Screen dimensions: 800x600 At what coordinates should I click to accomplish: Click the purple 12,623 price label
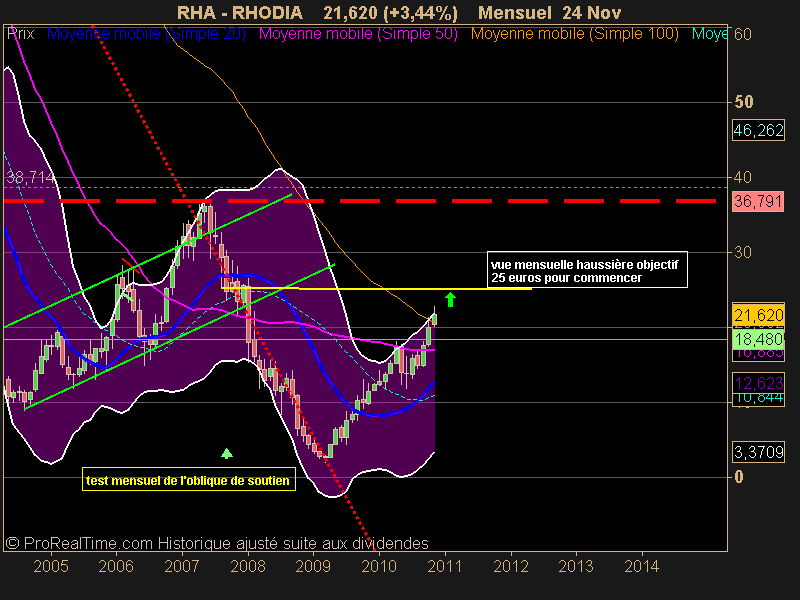758,383
